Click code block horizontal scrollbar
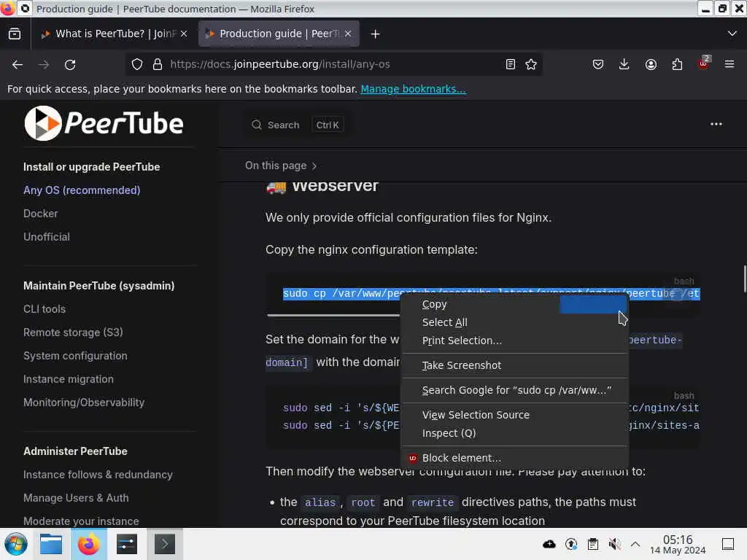This screenshot has width=747, height=560. [x=333, y=315]
